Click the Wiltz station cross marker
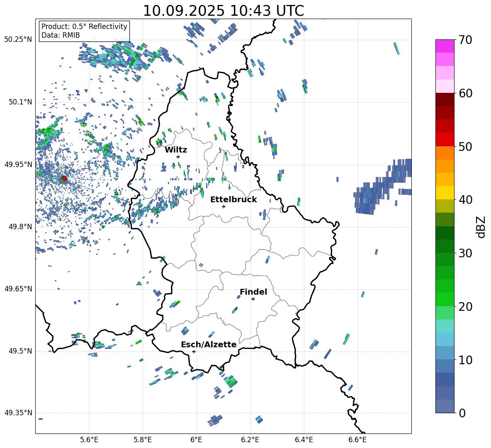 (x=178, y=157)
